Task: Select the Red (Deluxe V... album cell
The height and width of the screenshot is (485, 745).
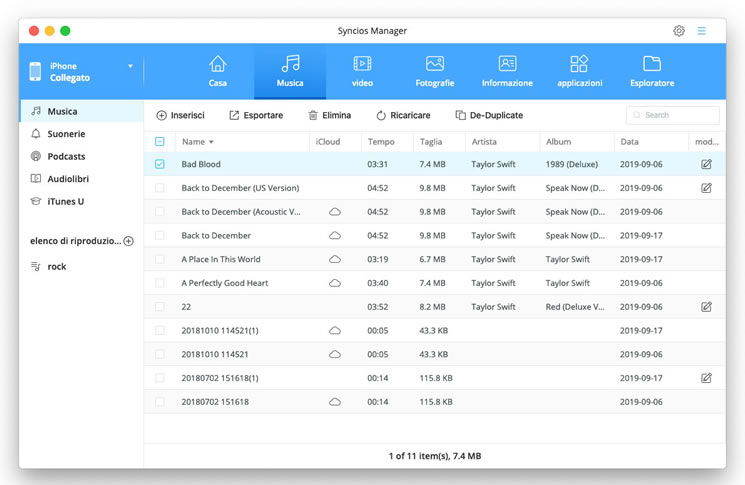Action: (575, 306)
